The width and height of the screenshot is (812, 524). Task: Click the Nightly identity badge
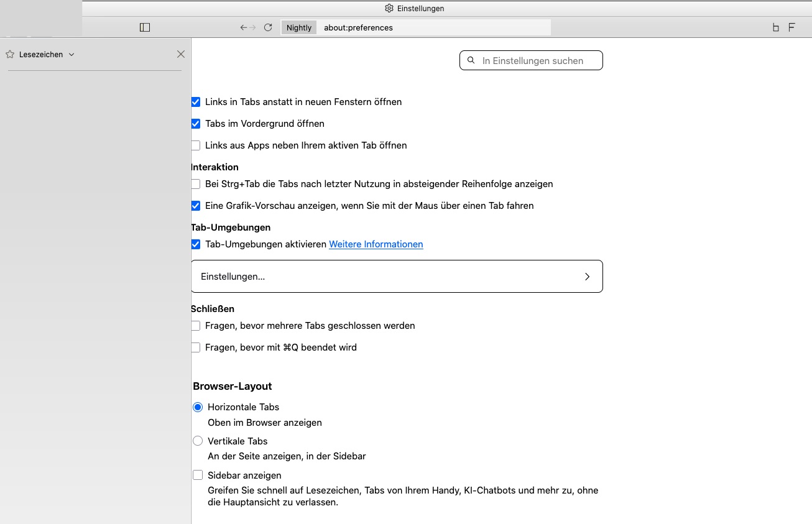[x=299, y=27]
